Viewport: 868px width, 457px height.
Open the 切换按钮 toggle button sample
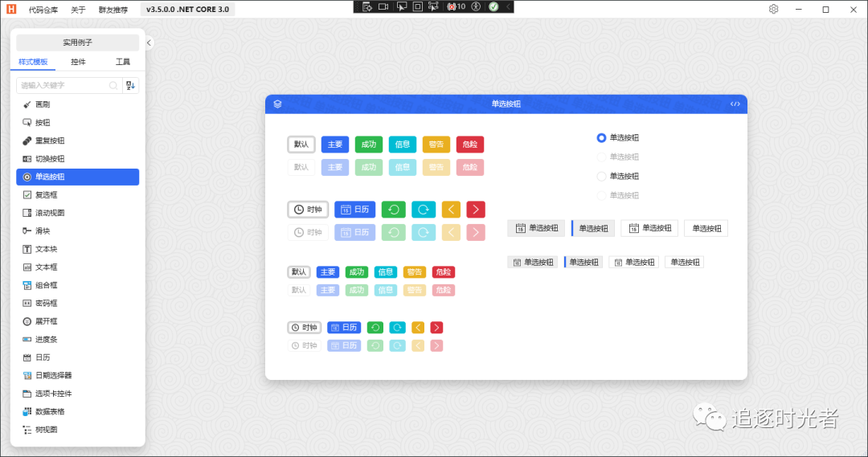[x=77, y=159]
